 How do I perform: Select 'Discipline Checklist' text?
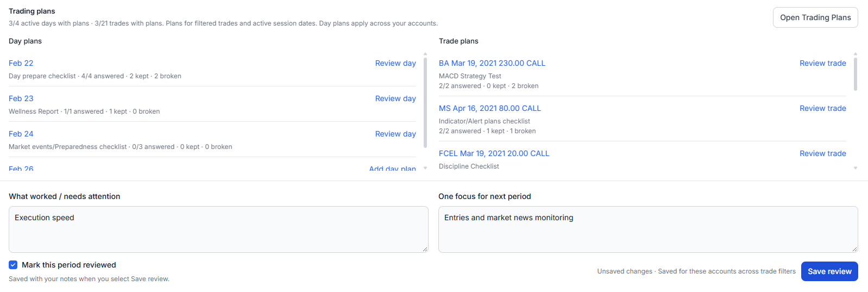pos(469,166)
